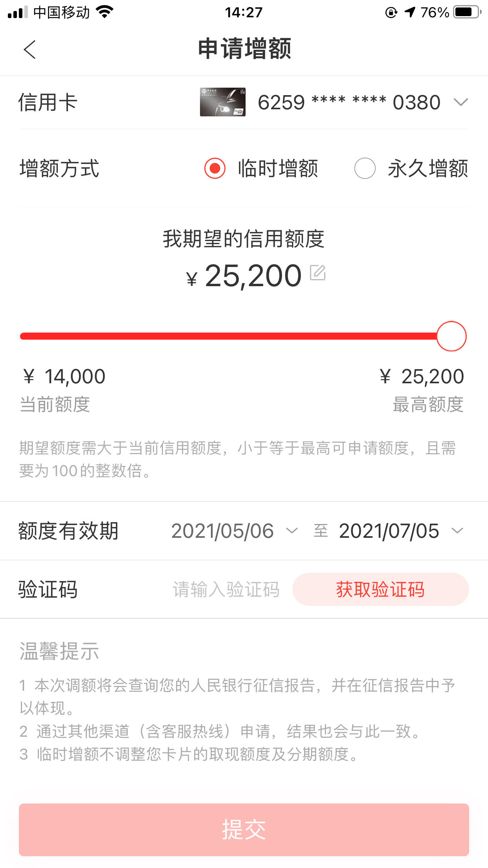Tap the back arrow icon
Image resolution: width=488 pixels, height=868 pixels.
pyautogui.click(x=29, y=50)
